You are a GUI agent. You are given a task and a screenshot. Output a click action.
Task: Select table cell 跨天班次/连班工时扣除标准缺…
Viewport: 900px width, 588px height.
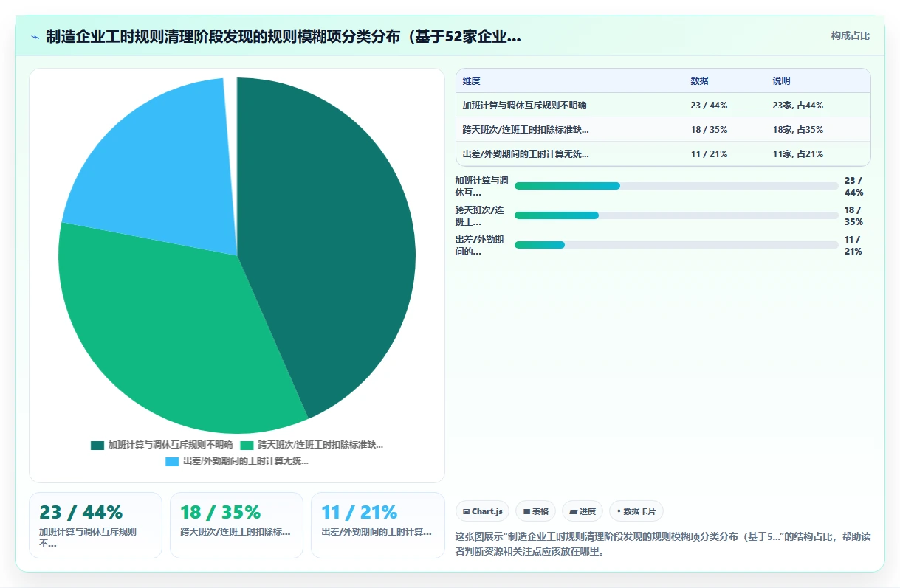click(x=526, y=130)
